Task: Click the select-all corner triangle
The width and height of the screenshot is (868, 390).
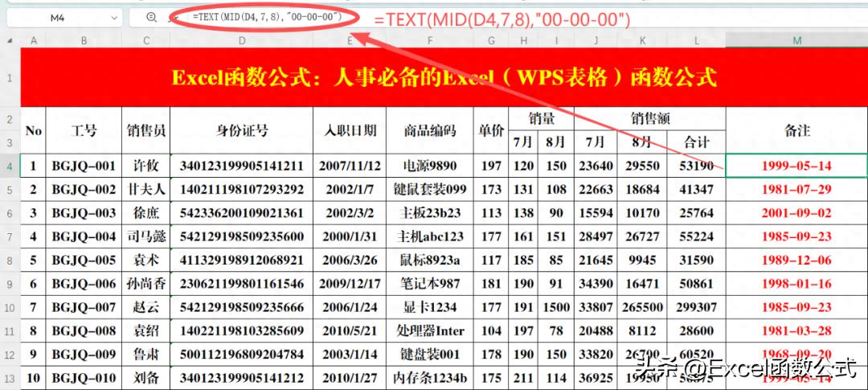Action: (x=10, y=40)
